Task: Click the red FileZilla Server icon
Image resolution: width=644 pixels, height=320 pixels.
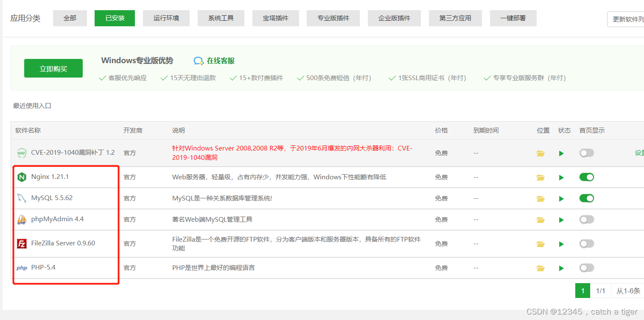Action: 22,243
